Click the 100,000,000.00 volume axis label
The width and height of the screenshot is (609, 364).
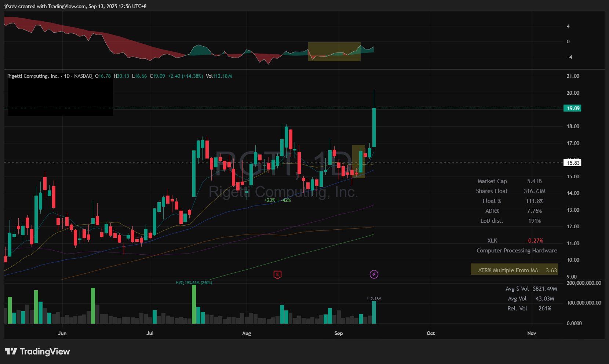pyautogui.click(x=584, y=303)
